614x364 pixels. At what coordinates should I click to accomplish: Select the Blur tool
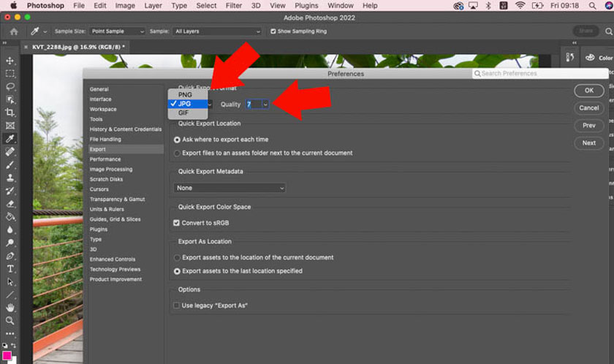pos(10,230)
